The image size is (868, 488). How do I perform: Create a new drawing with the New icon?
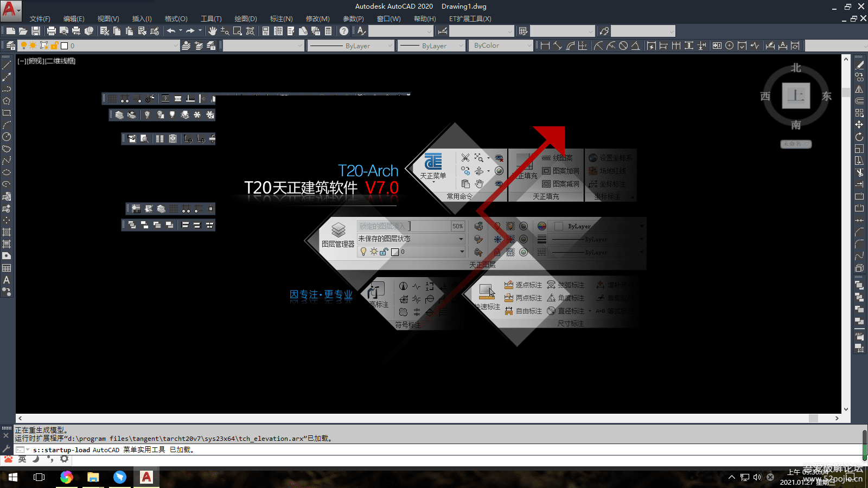(x=10, y=31)
